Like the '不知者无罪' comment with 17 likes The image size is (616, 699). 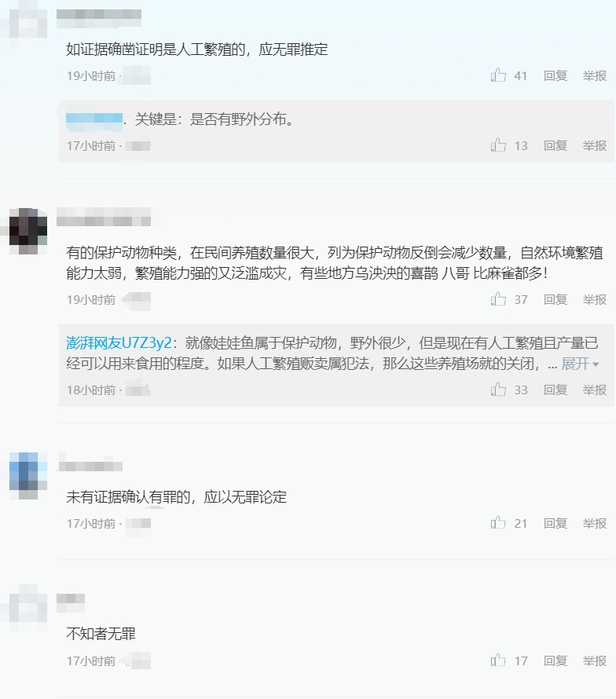click(498, 661)
